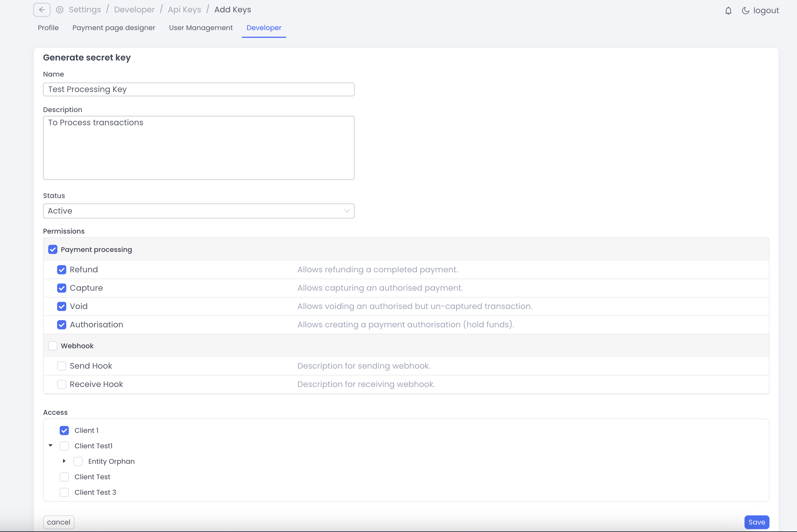Enable the Webhook permission group

tap(53, 346)
